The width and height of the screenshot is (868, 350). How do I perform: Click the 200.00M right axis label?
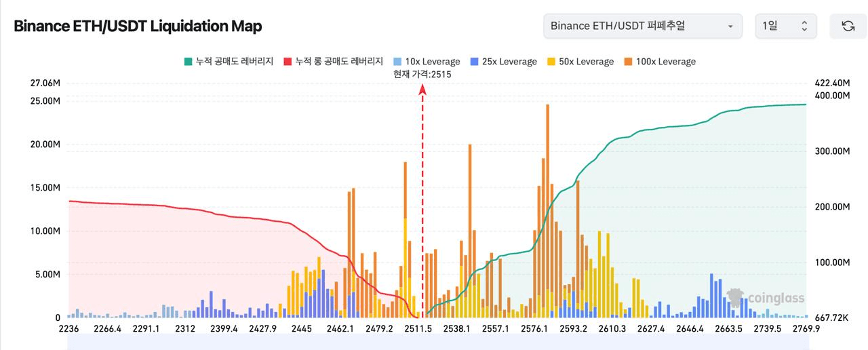831,206
